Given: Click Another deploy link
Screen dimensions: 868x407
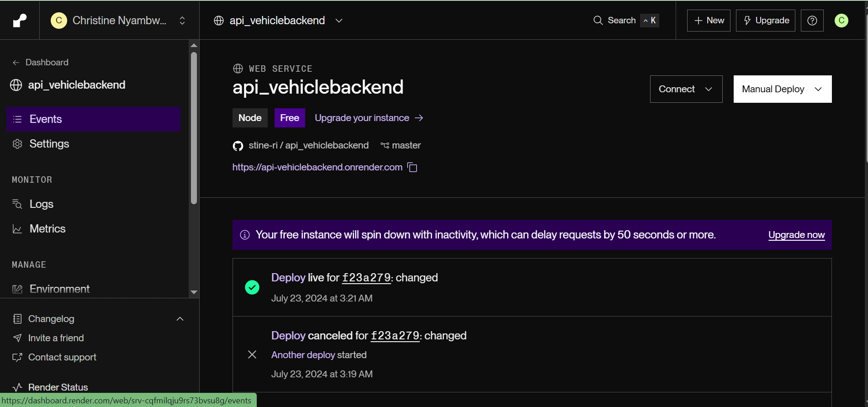Looking at the screenshot, I should [x=303, y=355].
